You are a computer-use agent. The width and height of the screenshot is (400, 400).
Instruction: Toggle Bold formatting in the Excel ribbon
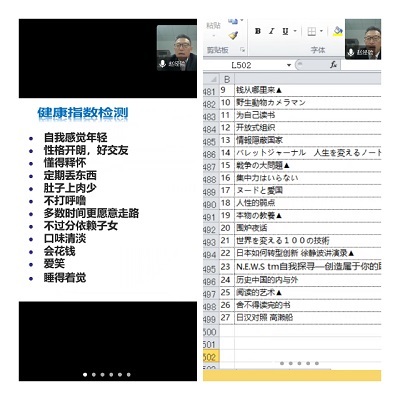(x=258, y=31)
